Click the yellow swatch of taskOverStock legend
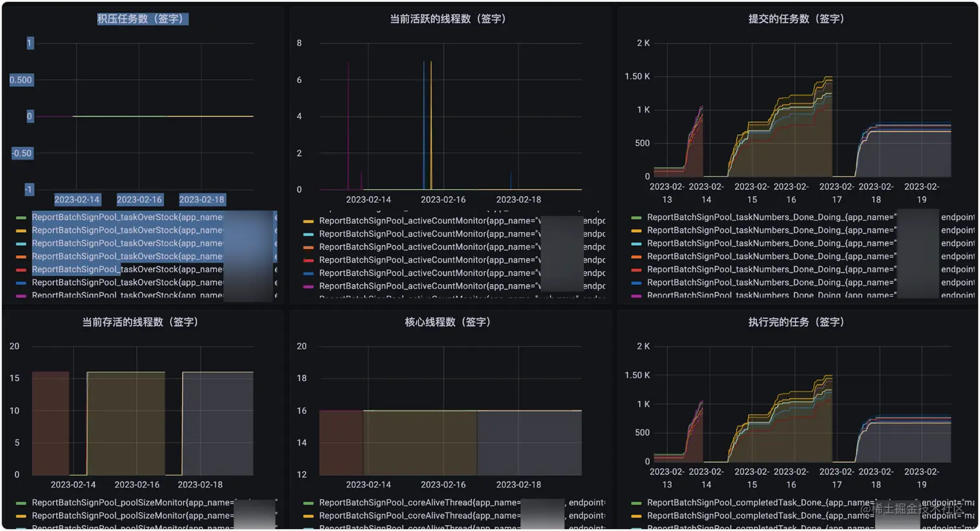 [21, 231]
